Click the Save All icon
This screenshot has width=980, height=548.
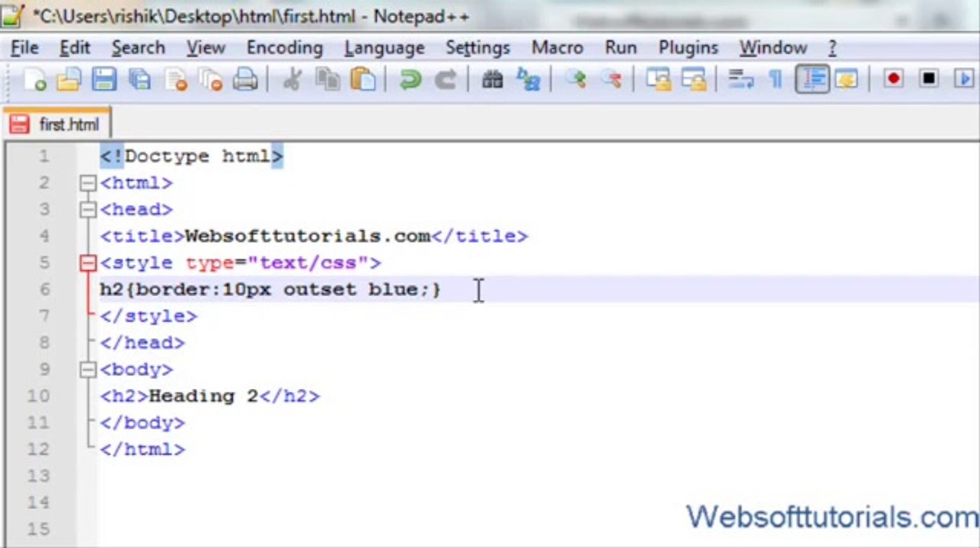pos(139,79)
